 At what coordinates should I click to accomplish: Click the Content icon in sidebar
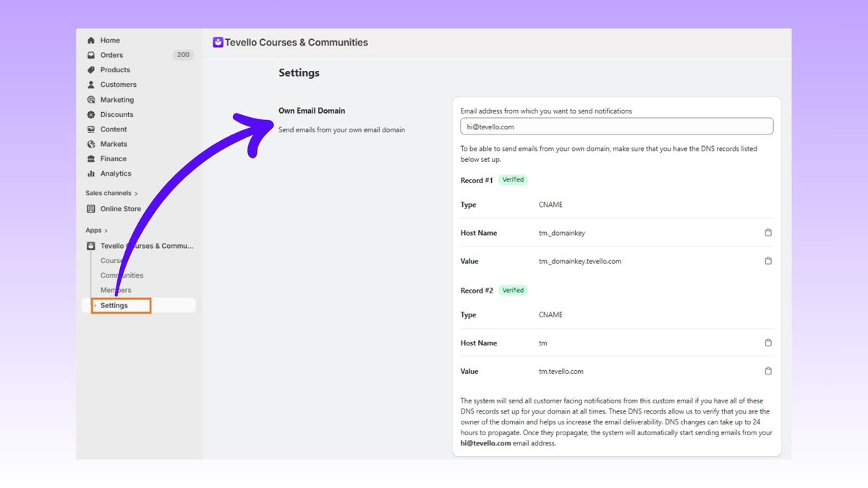[91, 129]
